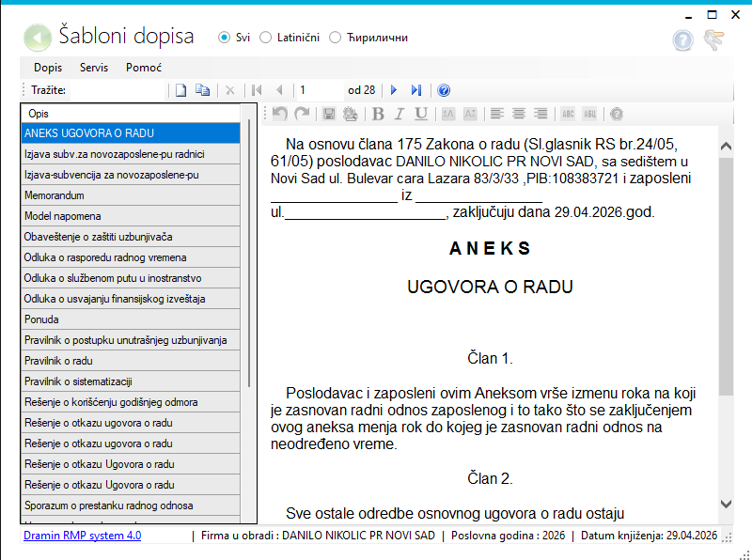Viewport: 752px width, 560px height.
Task: Print the document with the printer icon
Action: click(351, 114)
